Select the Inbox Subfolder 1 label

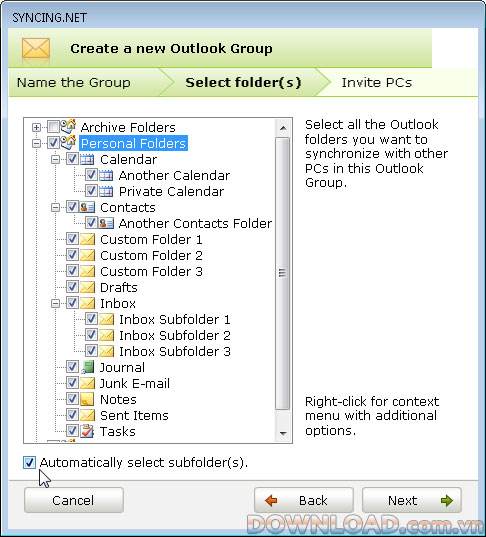[x=175, y=320]
